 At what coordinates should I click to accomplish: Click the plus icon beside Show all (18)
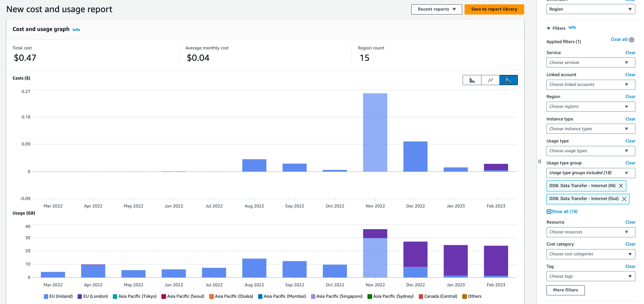tap(549, 212)
